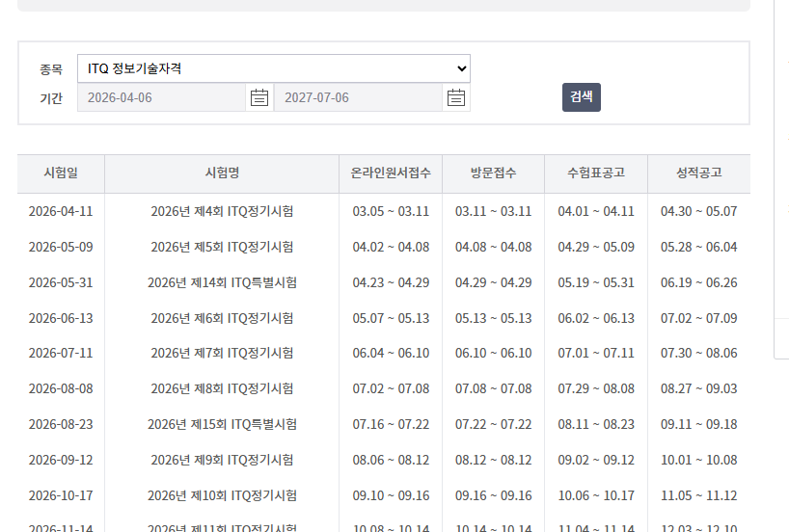
Task: Click visit registration 04.08 ~ 04.08
Action: point(494,247)
